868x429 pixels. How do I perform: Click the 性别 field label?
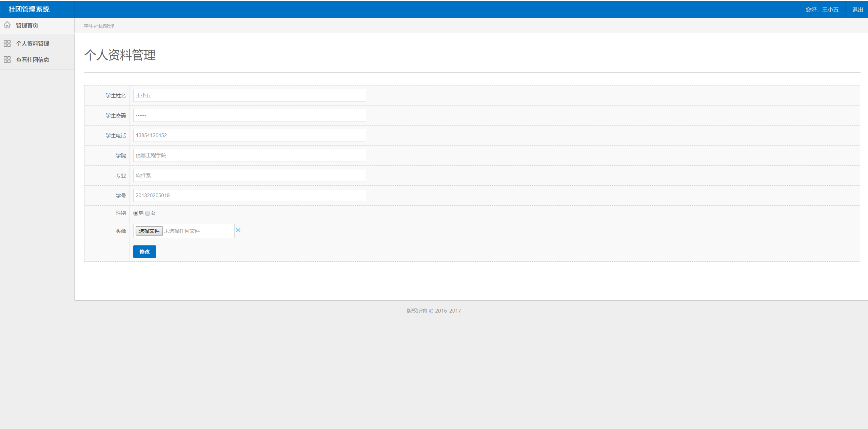point(121,213)
